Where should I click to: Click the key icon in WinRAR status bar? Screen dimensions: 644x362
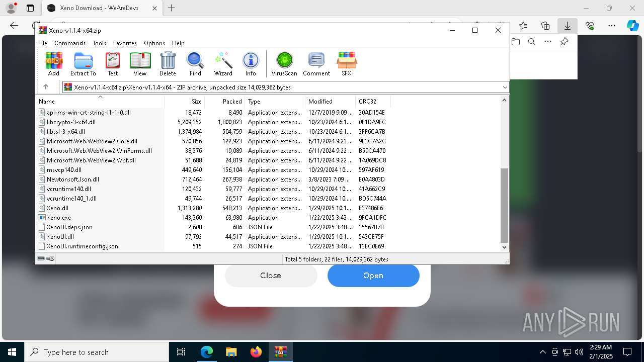click(x=50, y=258)
